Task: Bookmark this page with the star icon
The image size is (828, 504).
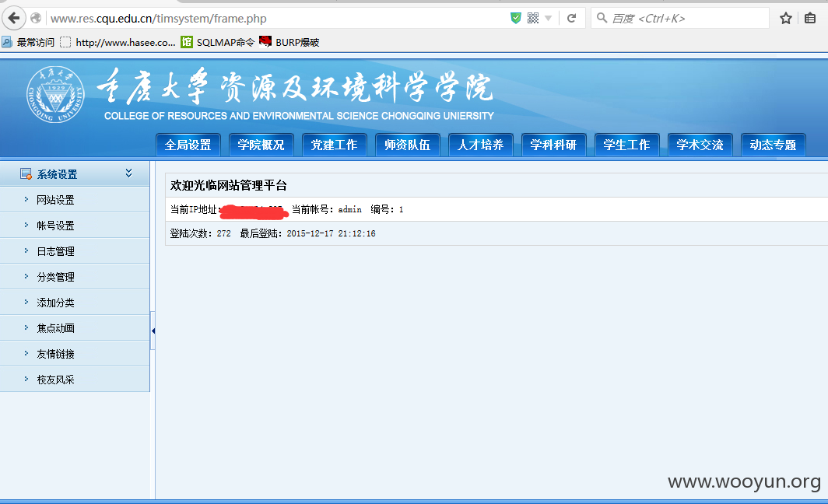Action: (786, 18)
